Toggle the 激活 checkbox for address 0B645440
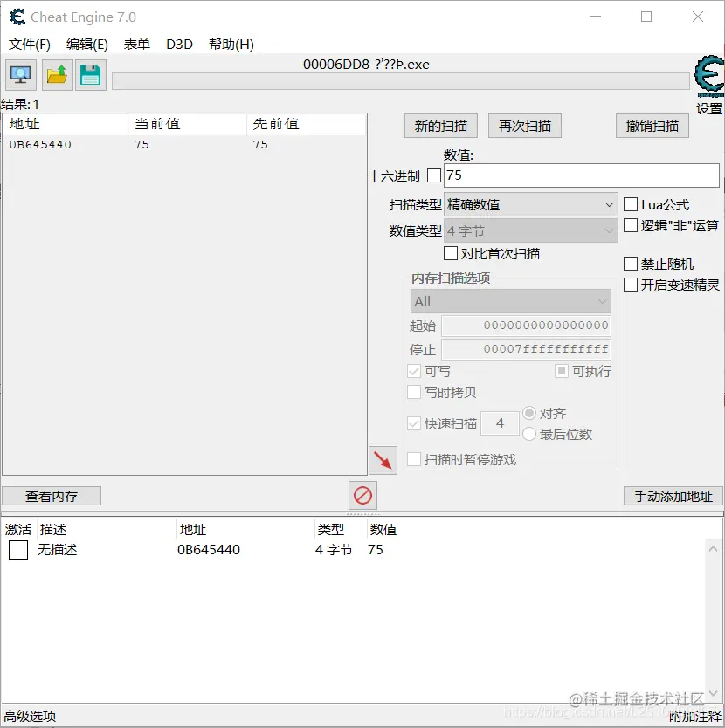Viewport: 725px width, 728px height. [18, 550]
